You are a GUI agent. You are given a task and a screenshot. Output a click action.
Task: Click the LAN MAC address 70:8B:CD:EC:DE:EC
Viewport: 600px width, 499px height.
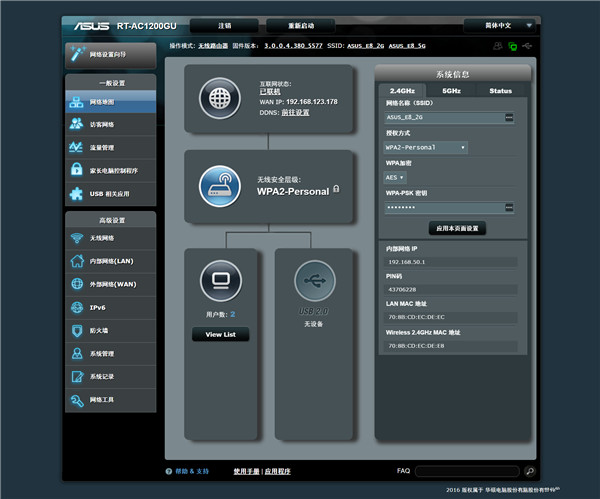coord(416,317)
